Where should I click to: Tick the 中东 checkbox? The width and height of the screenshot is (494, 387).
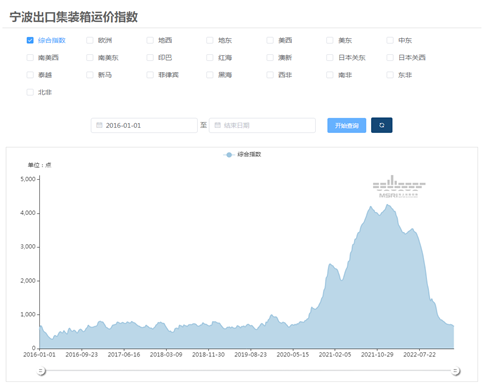point(390,40)
